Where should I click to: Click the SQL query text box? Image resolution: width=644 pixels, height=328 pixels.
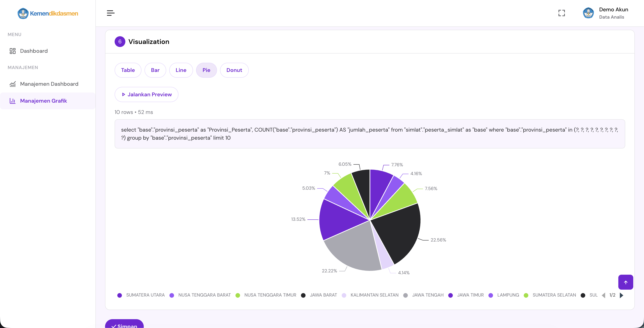pos(370,134)
